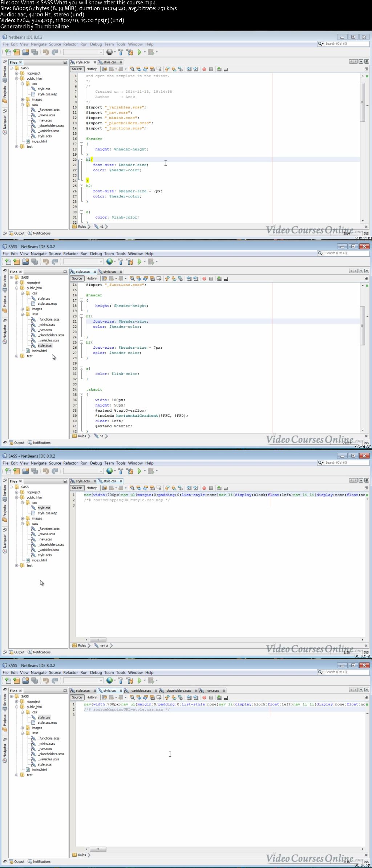Image resolution: width=372 pixels, height=868 pixels.
Task: Click Debug Project icon in last frame
Action: pos(151,680)
